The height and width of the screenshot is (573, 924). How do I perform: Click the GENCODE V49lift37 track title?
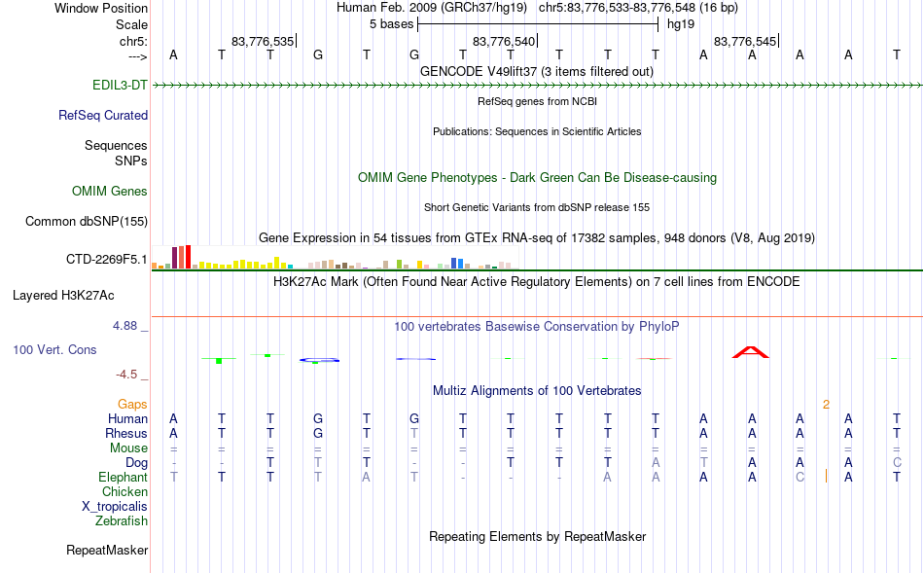[x=537, y=71]
